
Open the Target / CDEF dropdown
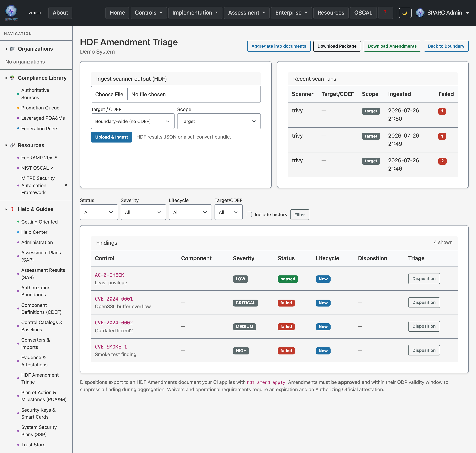pos(133,121)
